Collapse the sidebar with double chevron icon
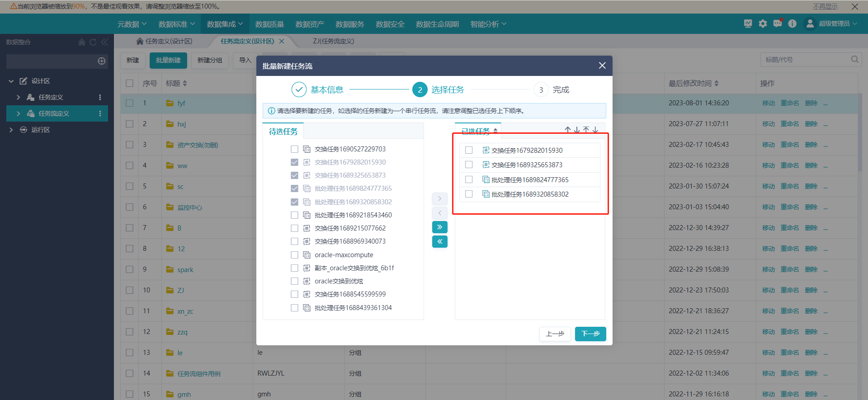The width and height of the screenshot is (868, 400). click(x=105, y=42)
